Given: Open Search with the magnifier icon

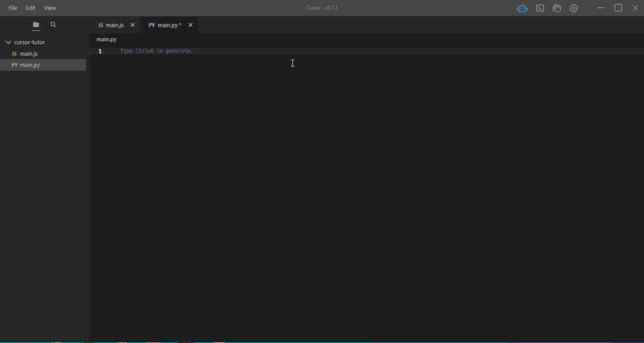Looking at the screenshot, I should (x=53, y=24).
